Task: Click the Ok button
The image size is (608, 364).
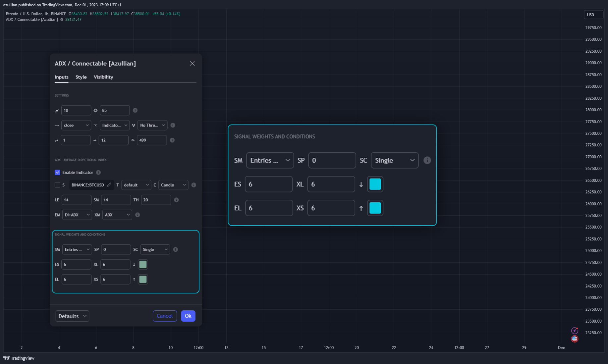Action: click(188, 316)
